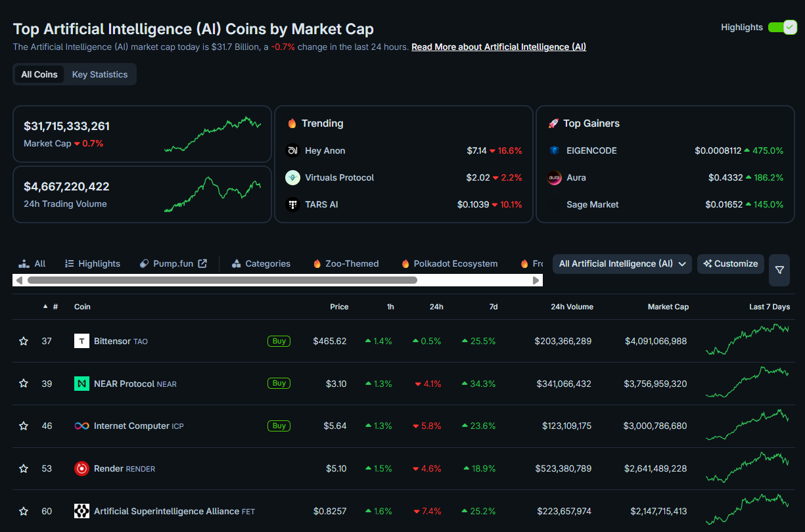Switch to the All Coins tab
Image resolution: width=805 pixels, height=532 pixels.
coord(39,74)
